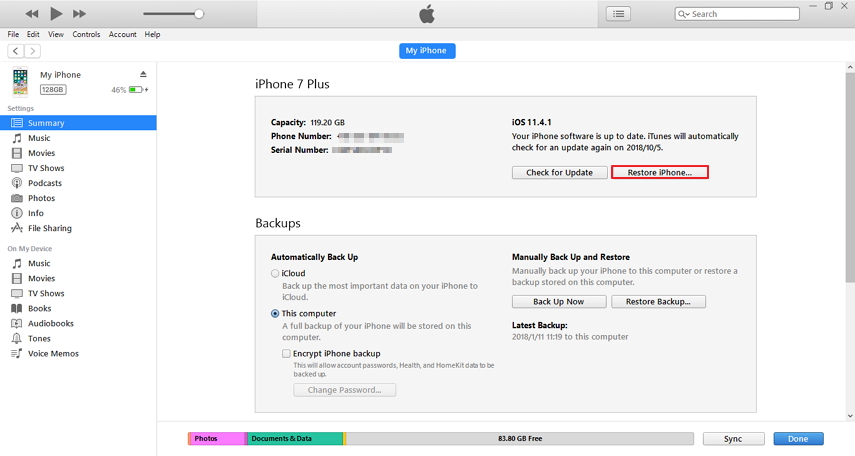This screenshot has height=456, width=855.
Task: Click the Photos storage bar segment
Action: 217,439
